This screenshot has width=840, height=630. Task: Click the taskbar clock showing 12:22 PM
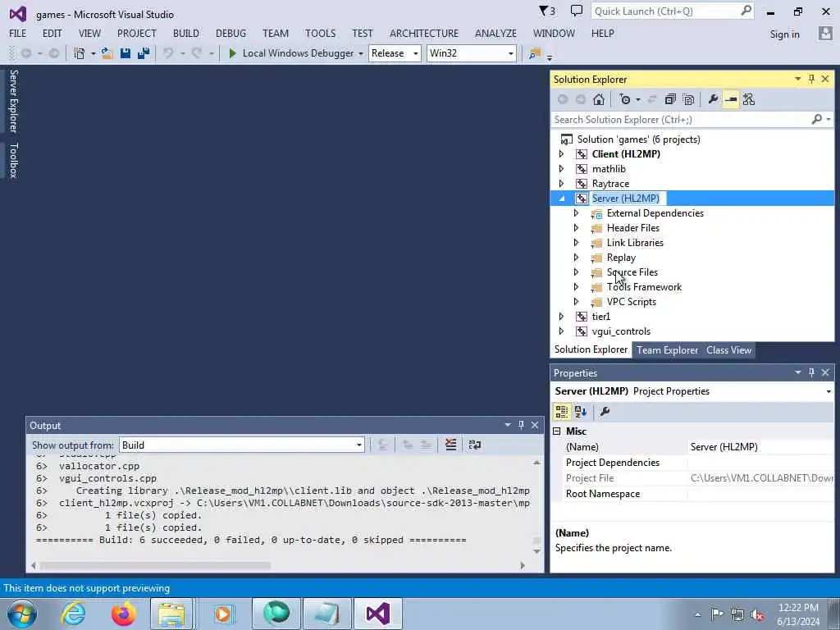point(797,608)
